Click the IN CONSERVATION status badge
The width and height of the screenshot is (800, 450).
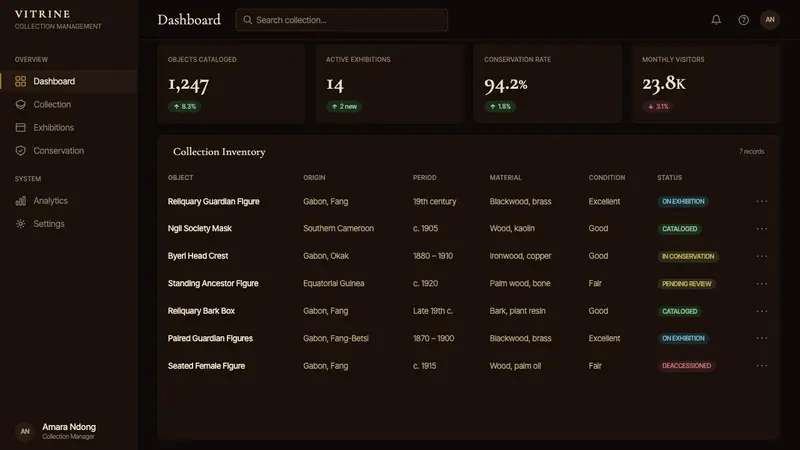click(688, 256)
